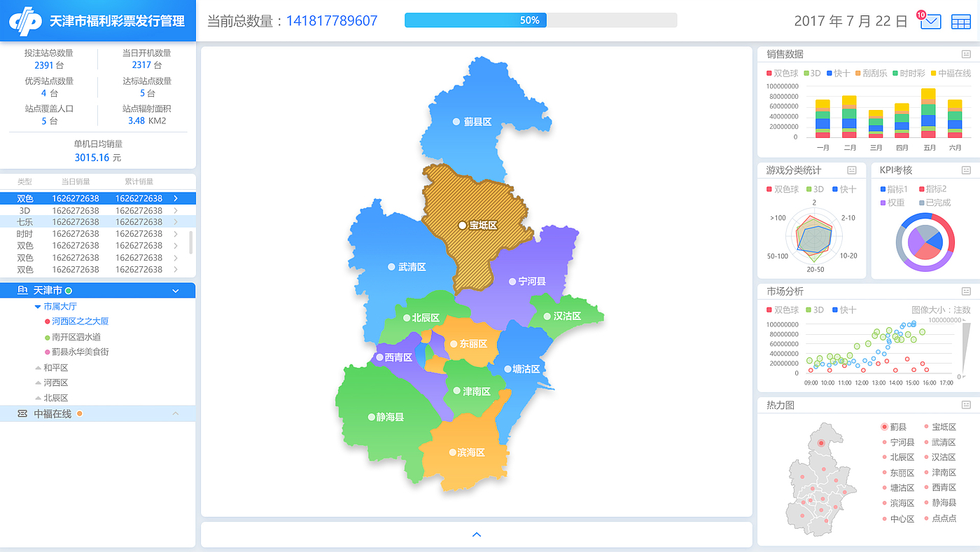
Task: Collapse the 天津市 section with its chevron
Action: [x=176, y=291]
